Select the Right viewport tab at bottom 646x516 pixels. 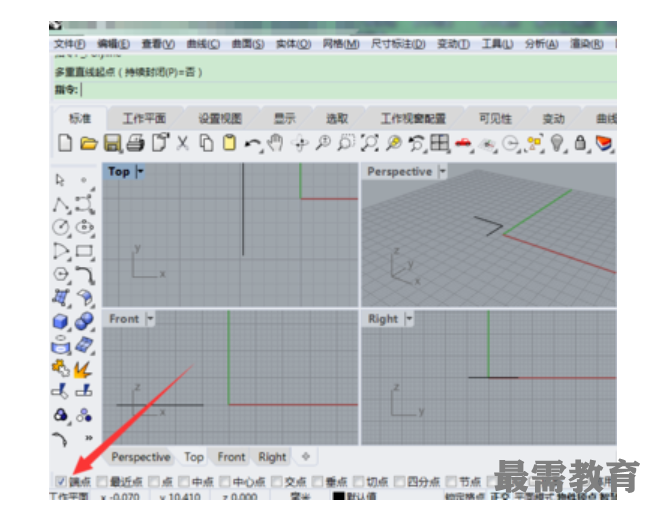(x=272, y=457)
